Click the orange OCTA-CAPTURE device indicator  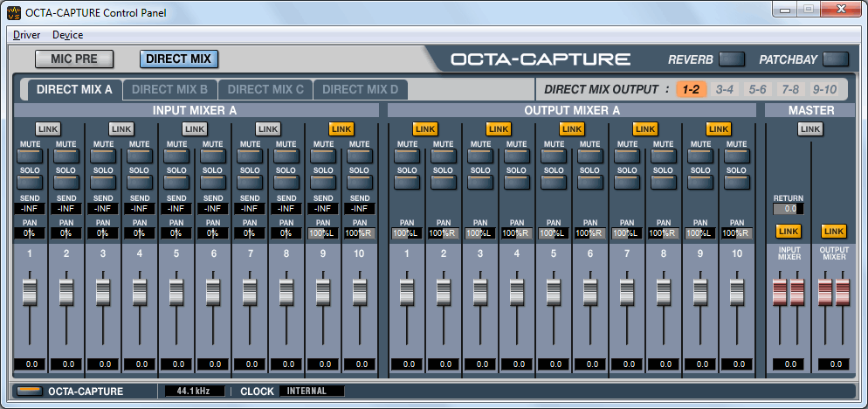(30, 391)
